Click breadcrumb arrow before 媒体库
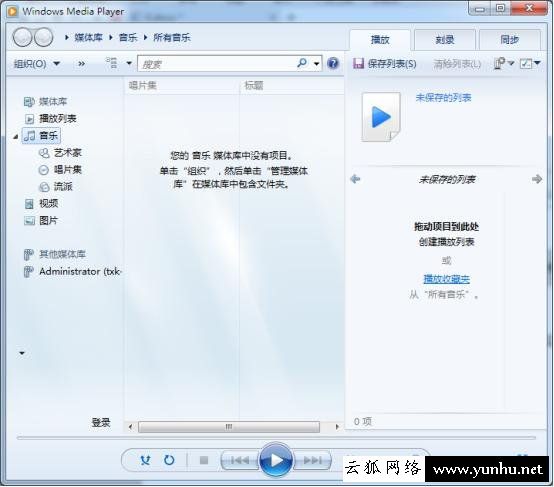554x487 pixels. (x=66, y=37)
